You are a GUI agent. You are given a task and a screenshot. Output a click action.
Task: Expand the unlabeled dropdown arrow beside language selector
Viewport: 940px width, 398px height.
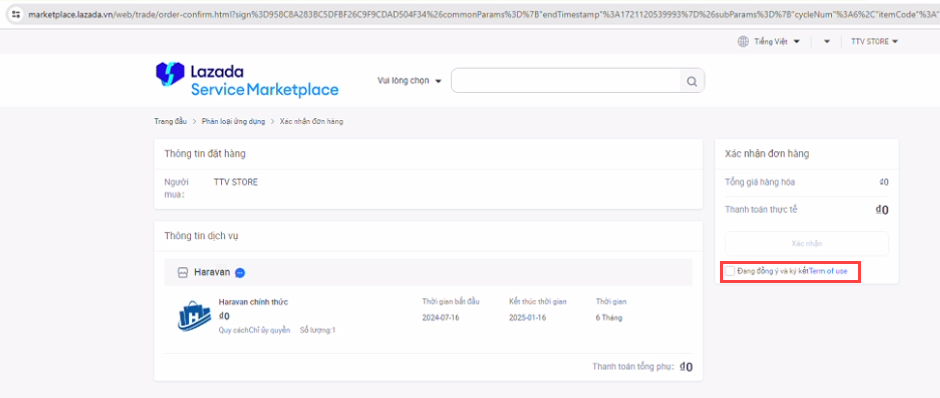[827, 41]
